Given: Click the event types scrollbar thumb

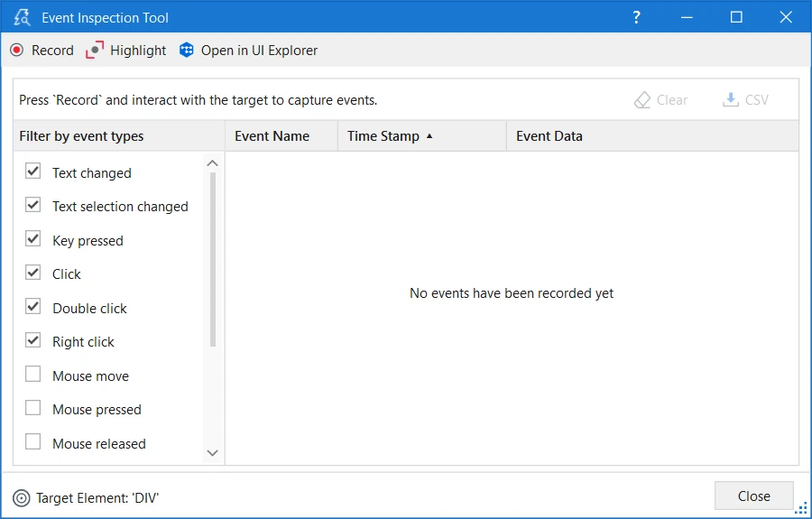Looking at the screenshot, I should [213, 257].
